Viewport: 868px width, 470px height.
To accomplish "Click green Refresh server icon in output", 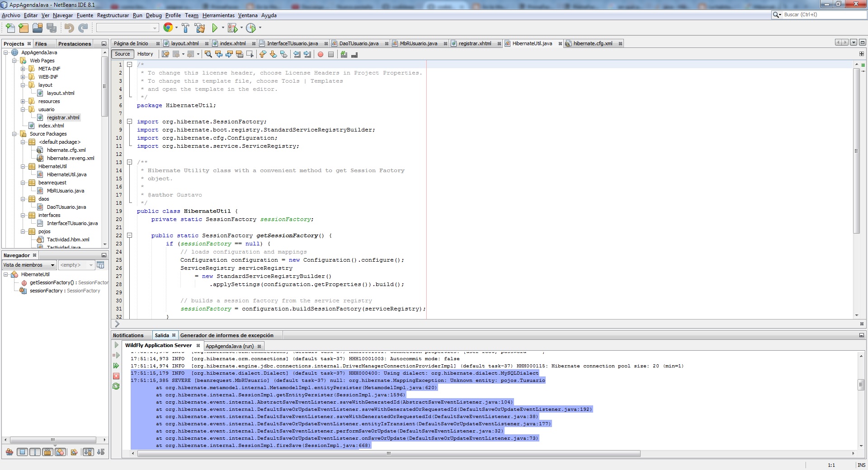I will [116, 386].
